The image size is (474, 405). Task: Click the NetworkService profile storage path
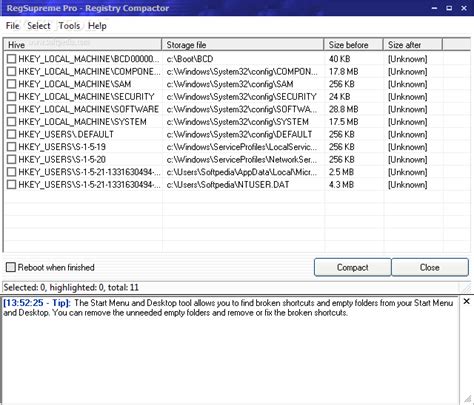[x=242, y=159]
